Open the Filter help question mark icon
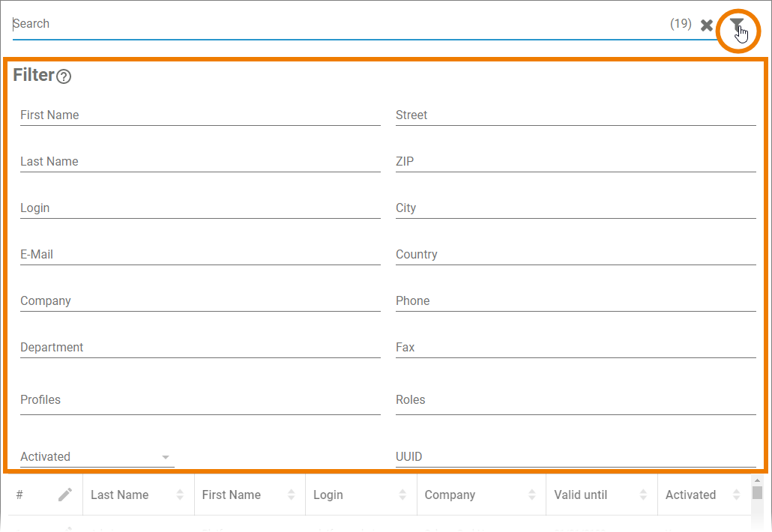The height and width of the screenshot is (532, 772). click(x=64, y=76)
